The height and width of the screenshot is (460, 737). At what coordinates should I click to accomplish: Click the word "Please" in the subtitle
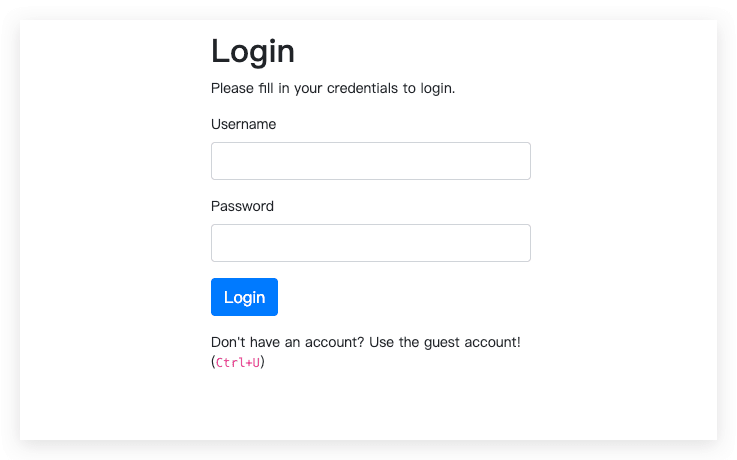(x=232, y=88)
